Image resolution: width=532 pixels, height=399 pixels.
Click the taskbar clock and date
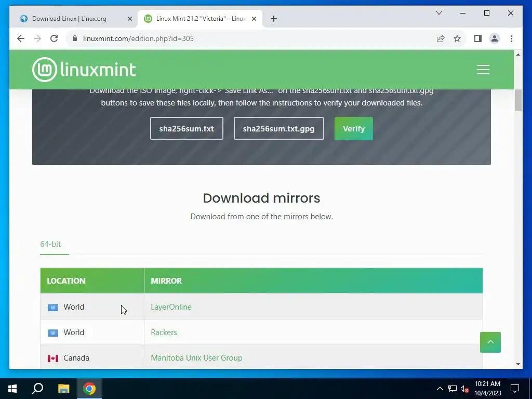pos(487,389)
